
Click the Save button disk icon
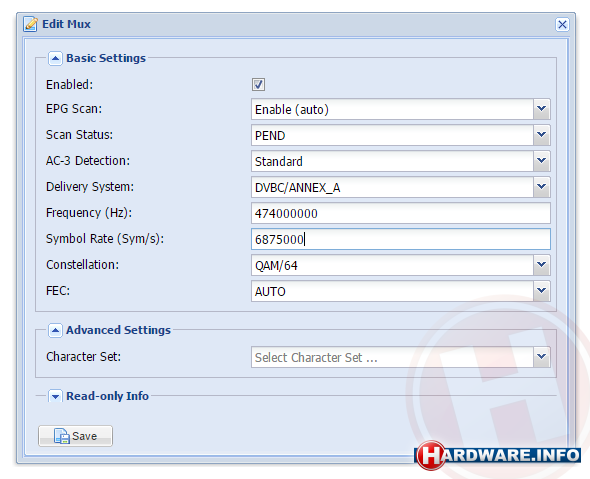[61, 436]
